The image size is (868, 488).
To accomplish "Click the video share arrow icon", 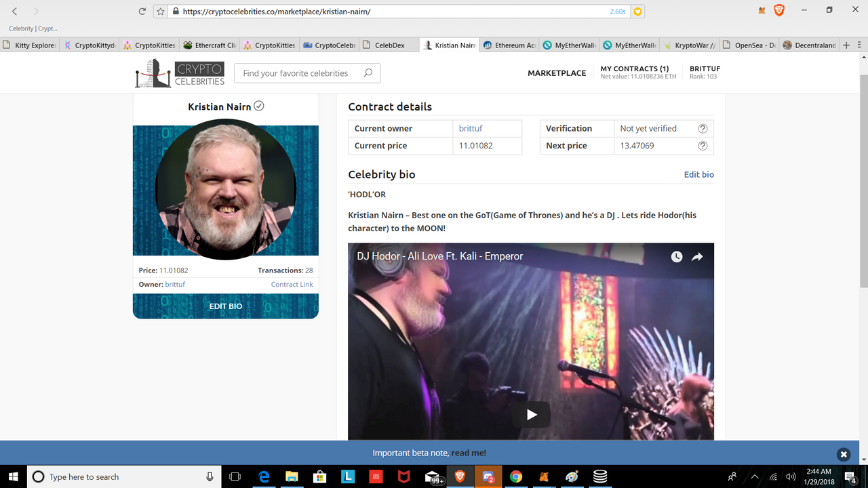I will [x=697, y=257].
